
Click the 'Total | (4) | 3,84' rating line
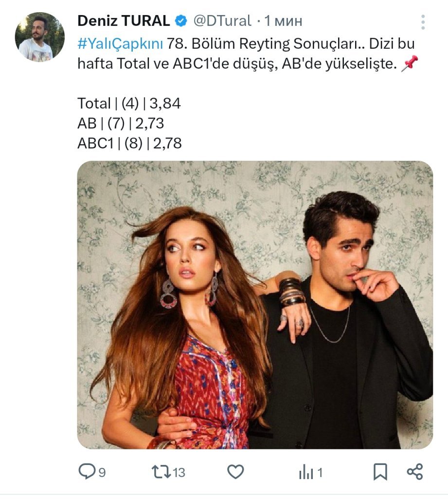pos(129,103)
